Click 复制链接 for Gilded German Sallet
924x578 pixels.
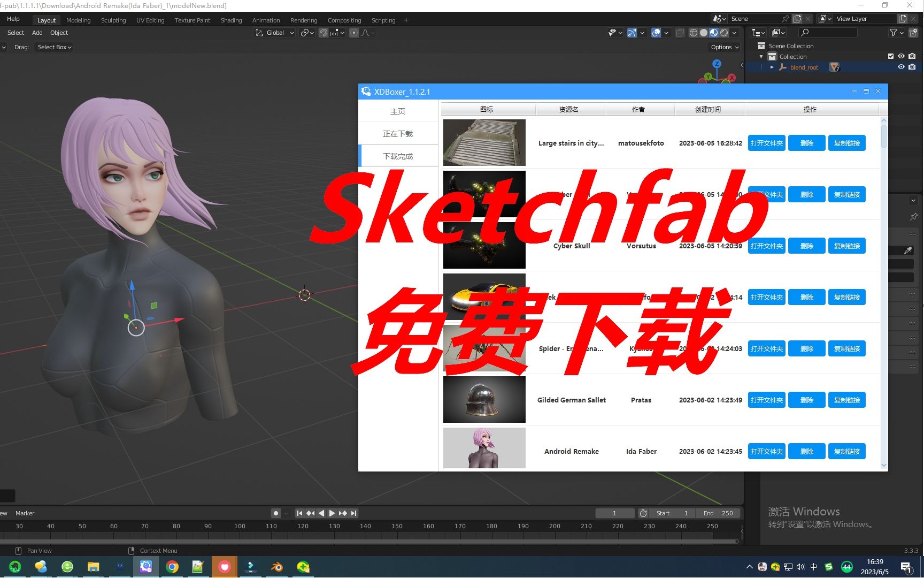[847, 400]
